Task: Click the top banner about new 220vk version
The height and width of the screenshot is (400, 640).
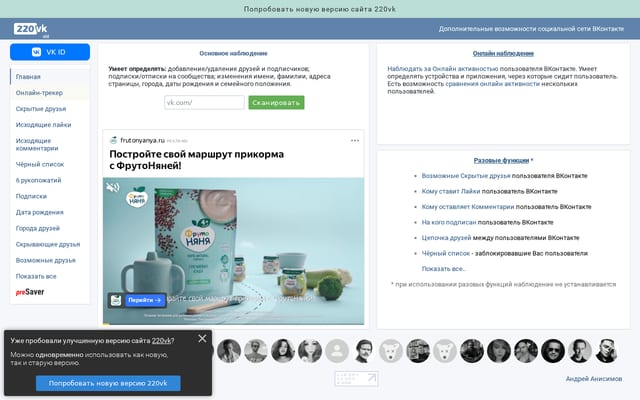Action: [x=320, y=9]
